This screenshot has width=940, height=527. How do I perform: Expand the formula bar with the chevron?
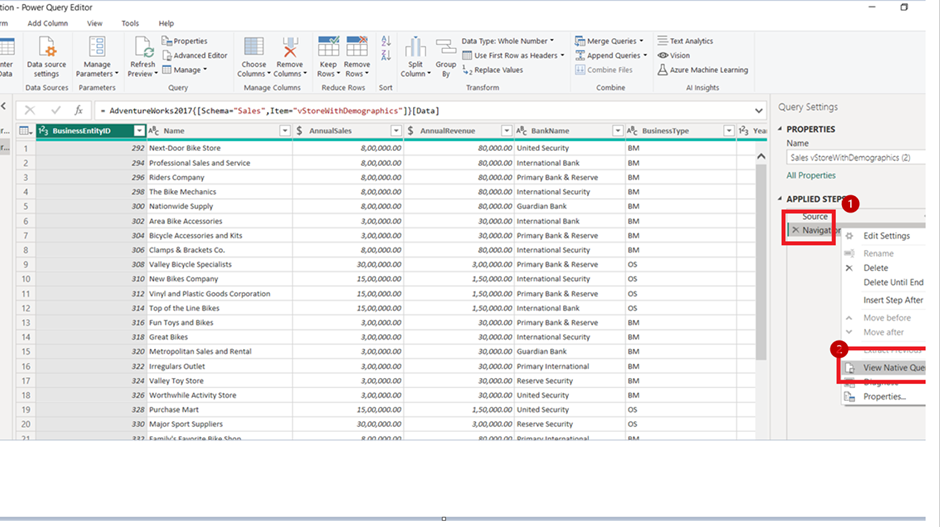point(759,110)
